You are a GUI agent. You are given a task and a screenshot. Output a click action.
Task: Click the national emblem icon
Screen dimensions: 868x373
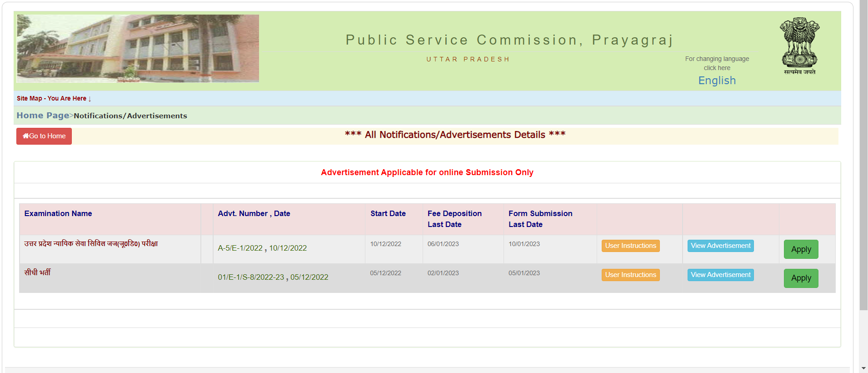coord(799,45)
